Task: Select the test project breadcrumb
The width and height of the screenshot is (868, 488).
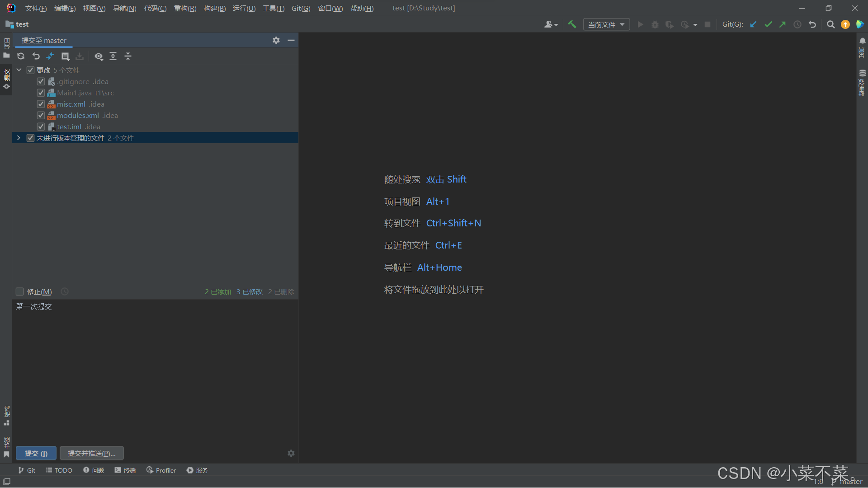Action: [17, 24]
